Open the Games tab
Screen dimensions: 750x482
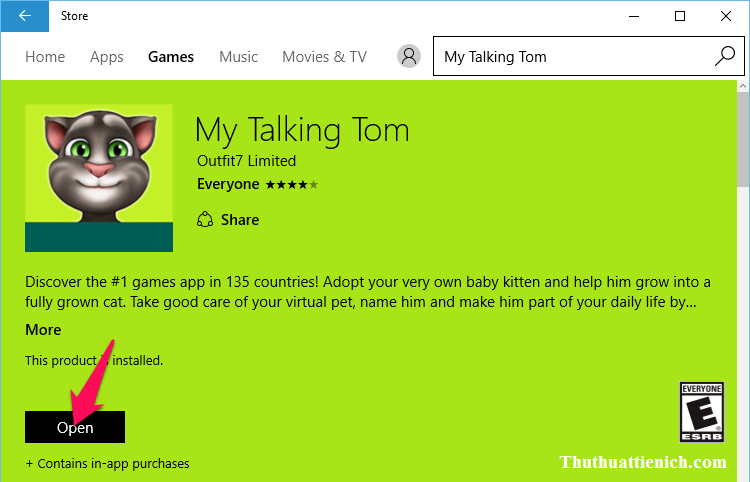tap(171, 57)
